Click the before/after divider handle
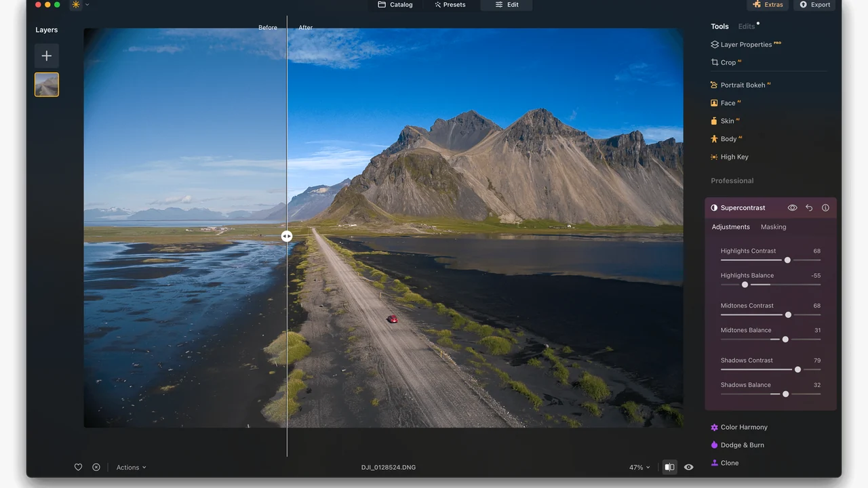The height and width of the screenshot is (488, 868). tap(287, 236)
